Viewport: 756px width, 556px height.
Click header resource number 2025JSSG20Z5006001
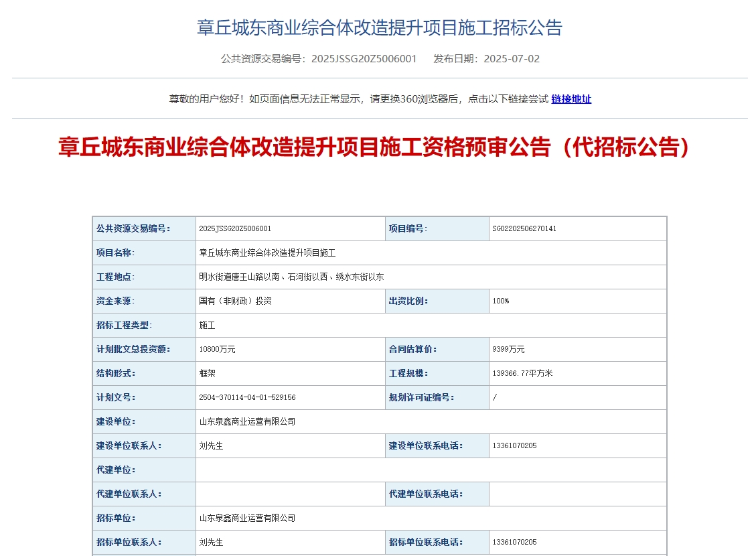point(364,59)
